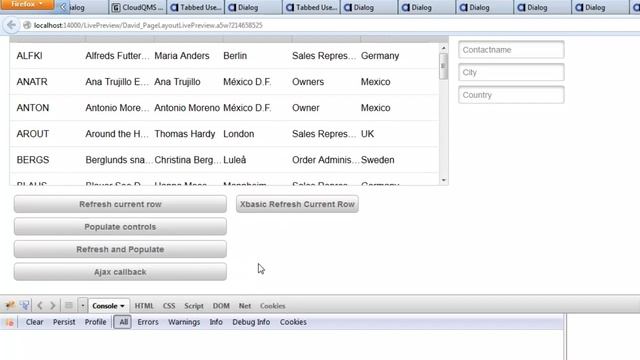Screen dimensions: 640x360
Task: Clear the Firebug console
Action: tap(35, 322)
